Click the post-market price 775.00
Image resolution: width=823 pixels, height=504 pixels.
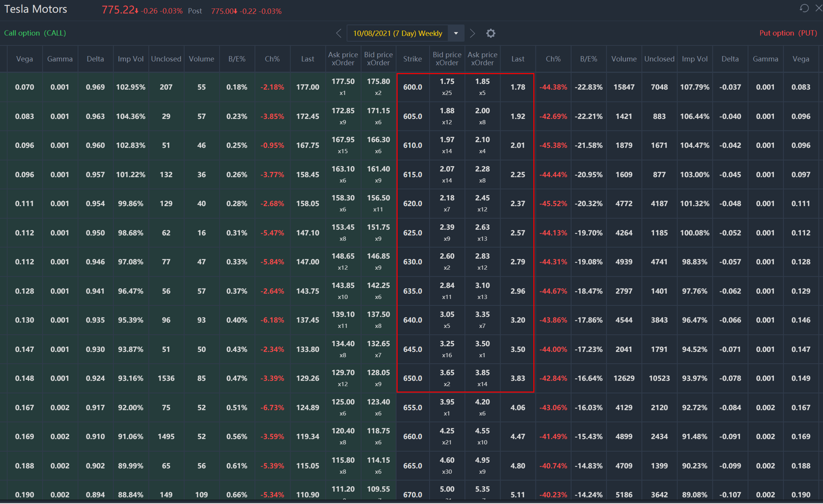click(223, 11)
